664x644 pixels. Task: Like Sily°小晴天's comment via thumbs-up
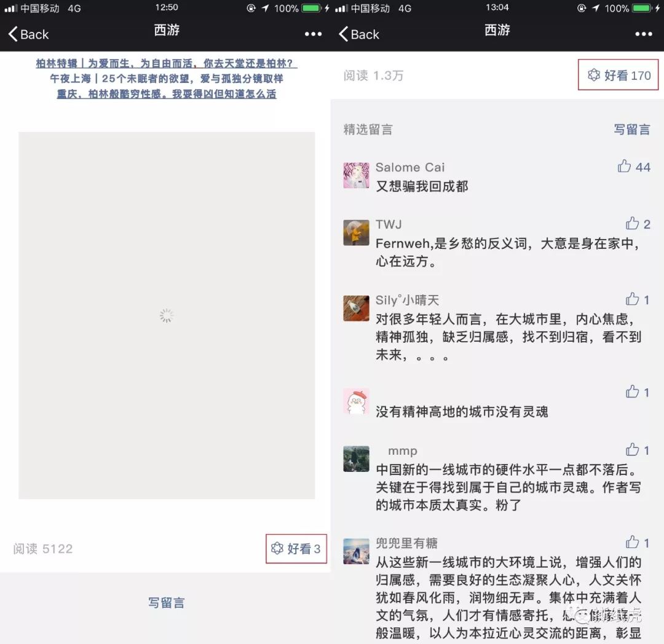coord(632,299)
